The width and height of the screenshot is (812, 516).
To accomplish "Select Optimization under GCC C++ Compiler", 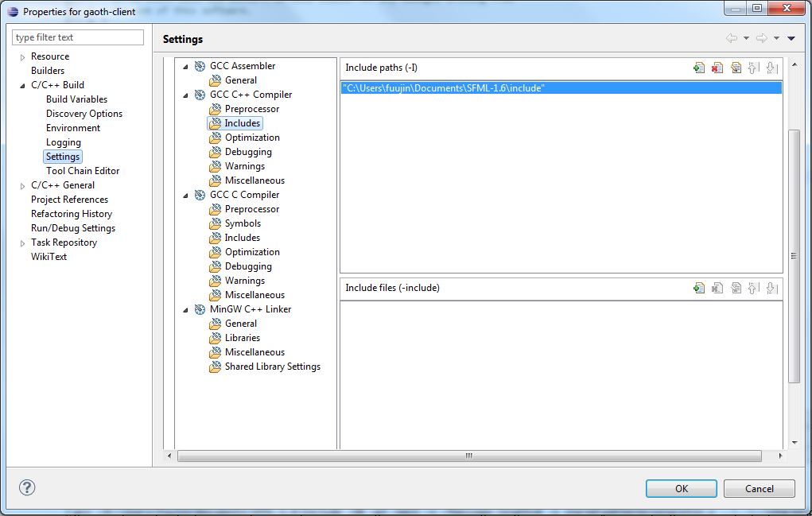I will pyautogui.click(x=252, y=138).
